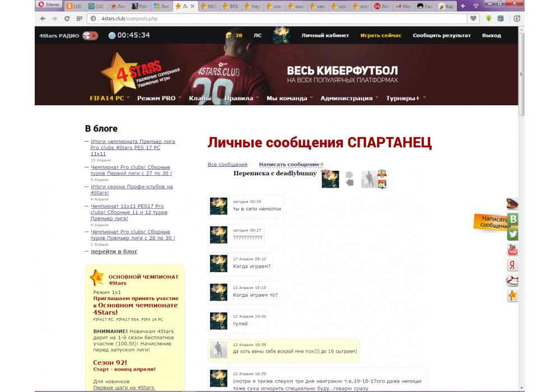
Task: Click orange Написать сообщение side tab
Action: click(x=491, y=222)
